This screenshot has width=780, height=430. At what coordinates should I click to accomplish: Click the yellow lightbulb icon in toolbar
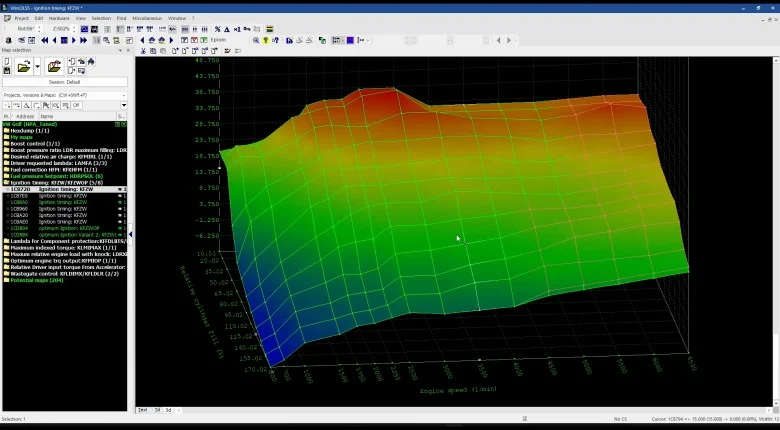tap(265, 40)
